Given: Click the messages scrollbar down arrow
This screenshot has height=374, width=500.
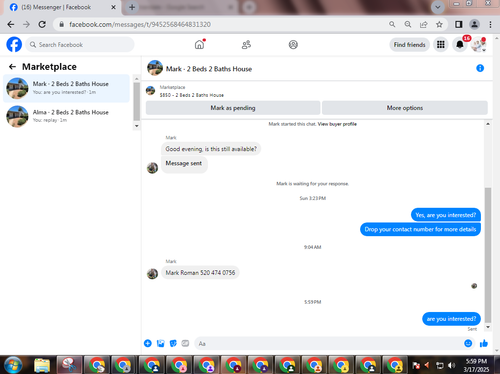Looking at the screenshot, I should click(x=488, y=327).
